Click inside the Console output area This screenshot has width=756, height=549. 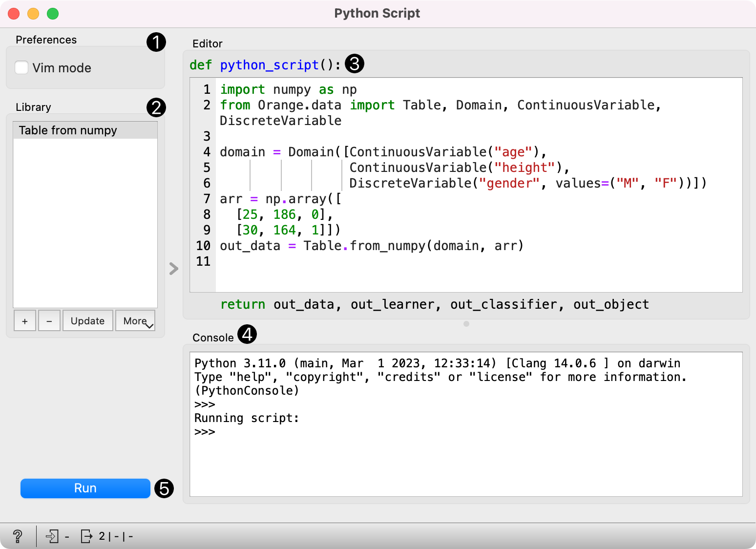[x=466, y=424]
